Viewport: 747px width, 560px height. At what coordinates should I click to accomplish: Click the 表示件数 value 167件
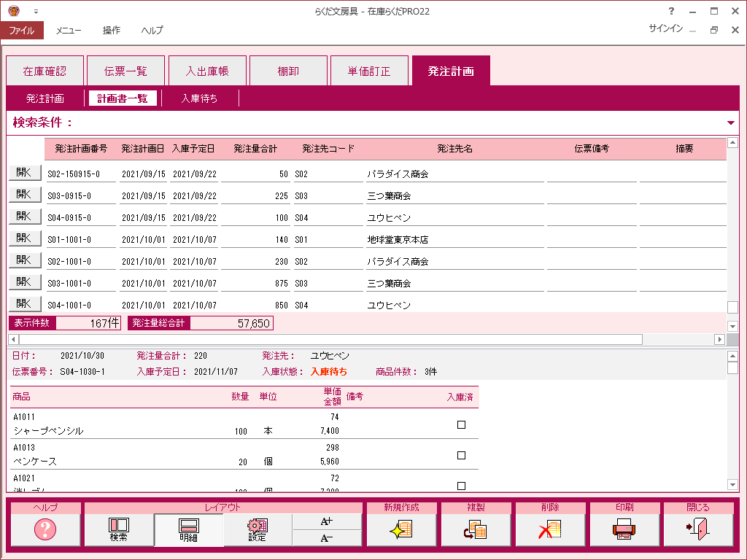tap(88, 323)
